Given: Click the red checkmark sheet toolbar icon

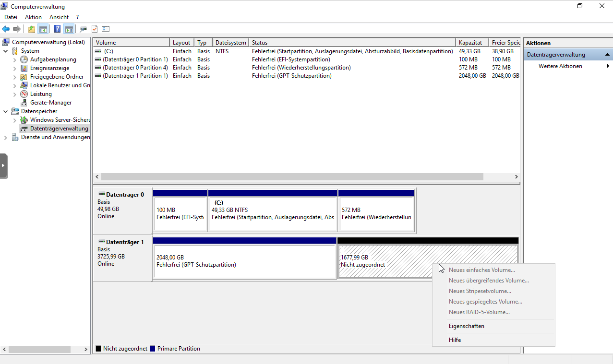Looking at the screenshot, I should point(95,29).
